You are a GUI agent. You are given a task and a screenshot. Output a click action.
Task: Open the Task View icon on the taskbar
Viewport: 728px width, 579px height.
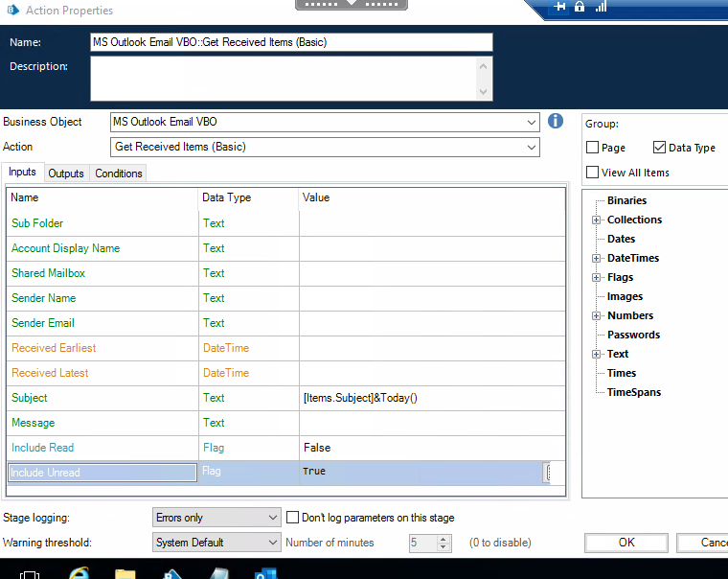pyautogui.click(x=30, y=574)
